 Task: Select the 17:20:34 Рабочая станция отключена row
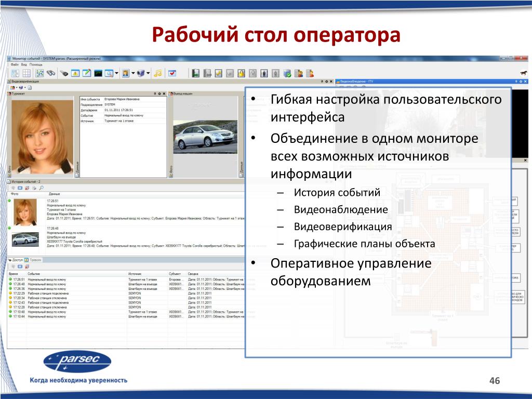(x=126, y=298)
